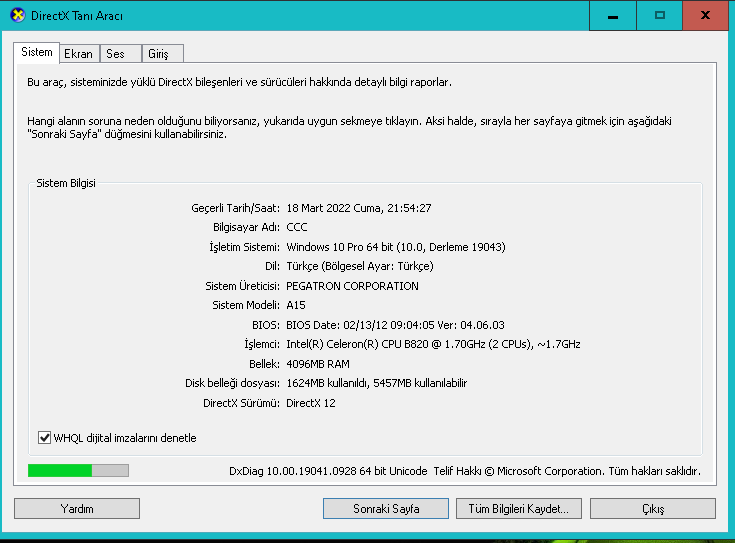This screenshot has width=735, height=543.
Task: Click the Sistem Üreticisi label
Action: pos(242,286)
